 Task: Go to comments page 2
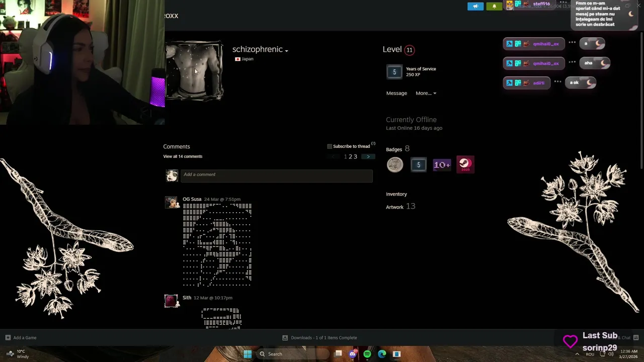coord(350,157)
